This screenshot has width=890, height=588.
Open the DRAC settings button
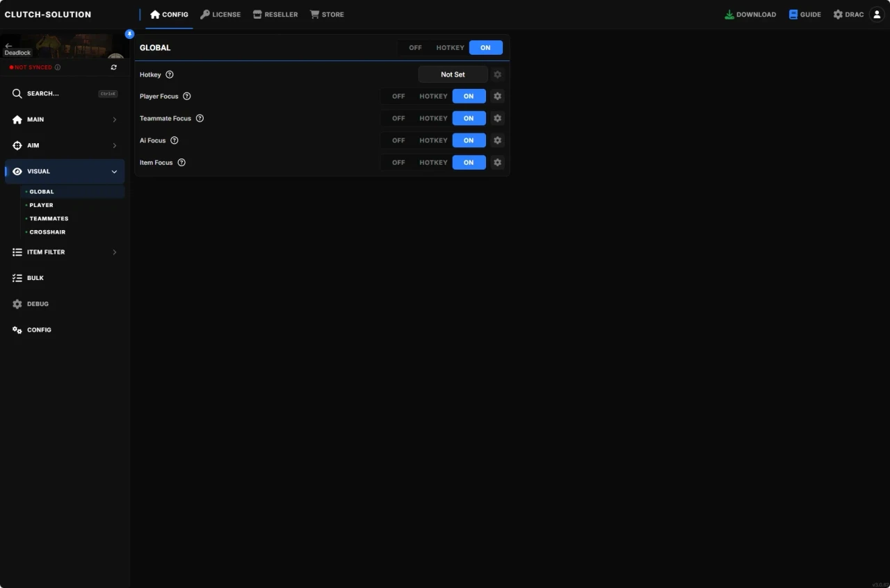tap(848, 15)
